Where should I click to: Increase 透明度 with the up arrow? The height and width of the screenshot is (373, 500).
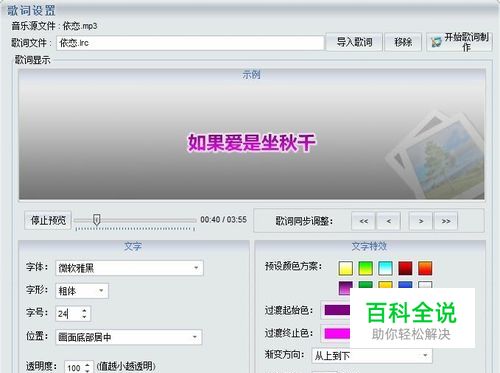[88, 364]
